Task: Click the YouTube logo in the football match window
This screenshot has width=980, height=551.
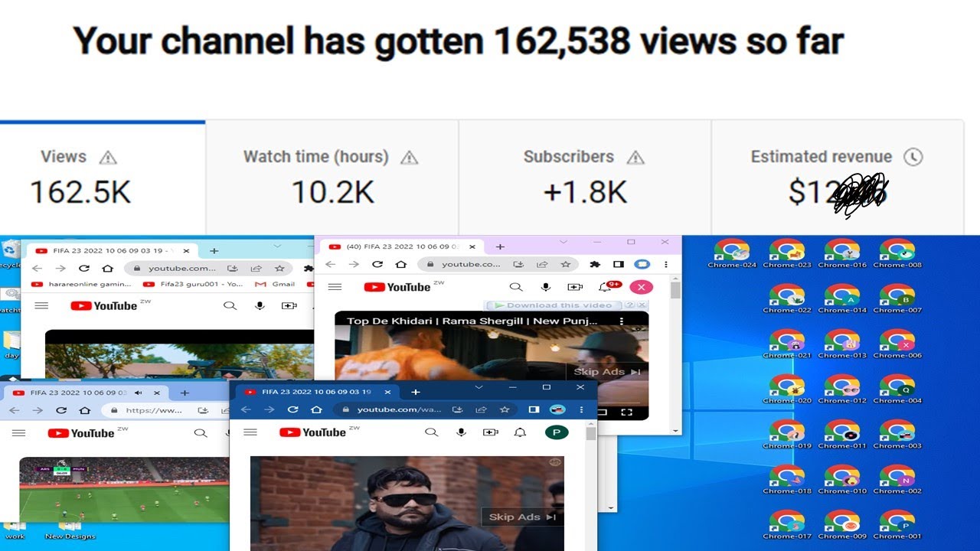Action: coord(81,433)
